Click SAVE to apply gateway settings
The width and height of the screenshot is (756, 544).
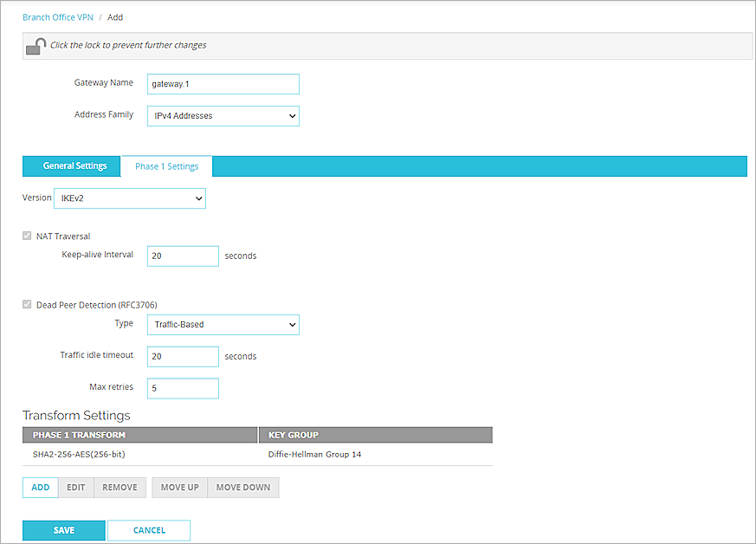coord(63,529)
